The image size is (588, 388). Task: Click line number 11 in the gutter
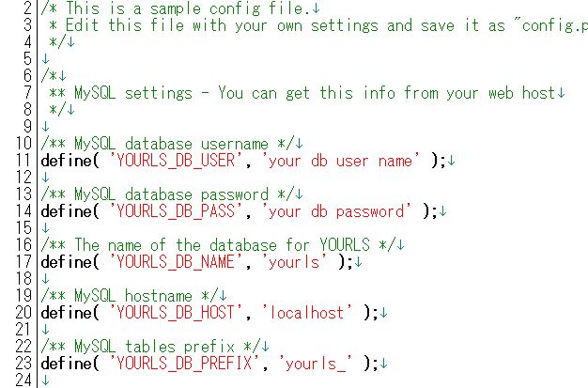(23, 161)
